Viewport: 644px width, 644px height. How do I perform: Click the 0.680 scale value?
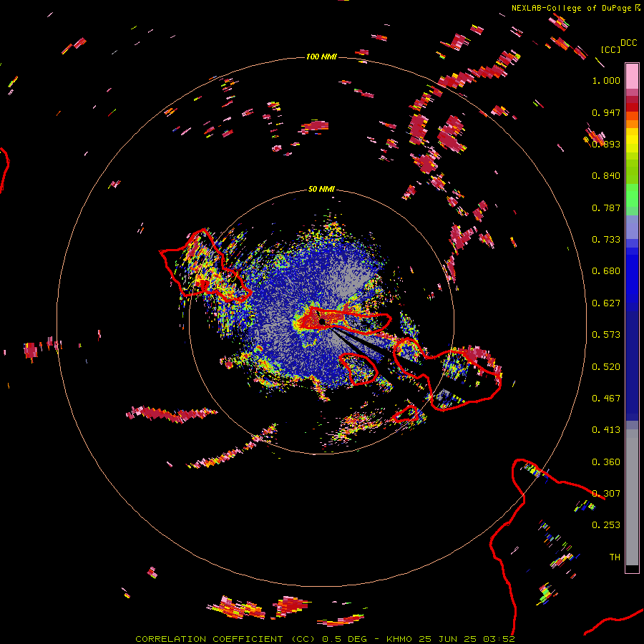(x=606, y=271)
